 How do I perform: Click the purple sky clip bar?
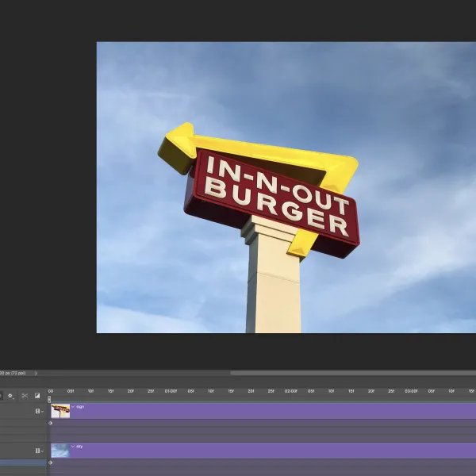point(263,451)
